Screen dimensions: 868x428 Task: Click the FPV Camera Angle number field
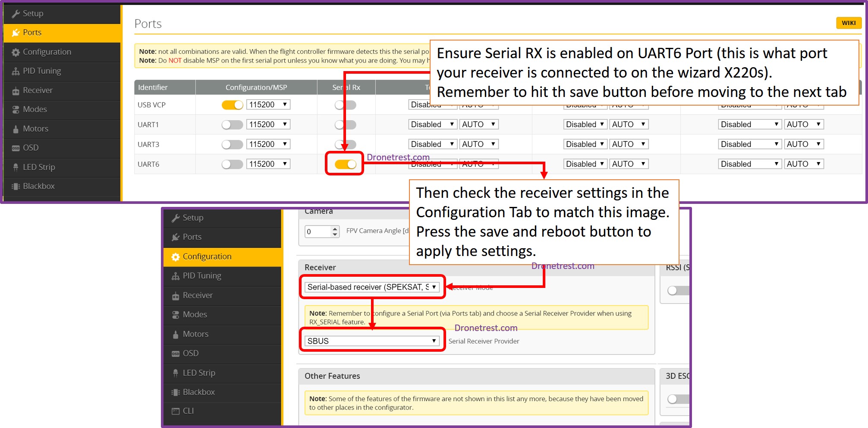pos(318,231)
